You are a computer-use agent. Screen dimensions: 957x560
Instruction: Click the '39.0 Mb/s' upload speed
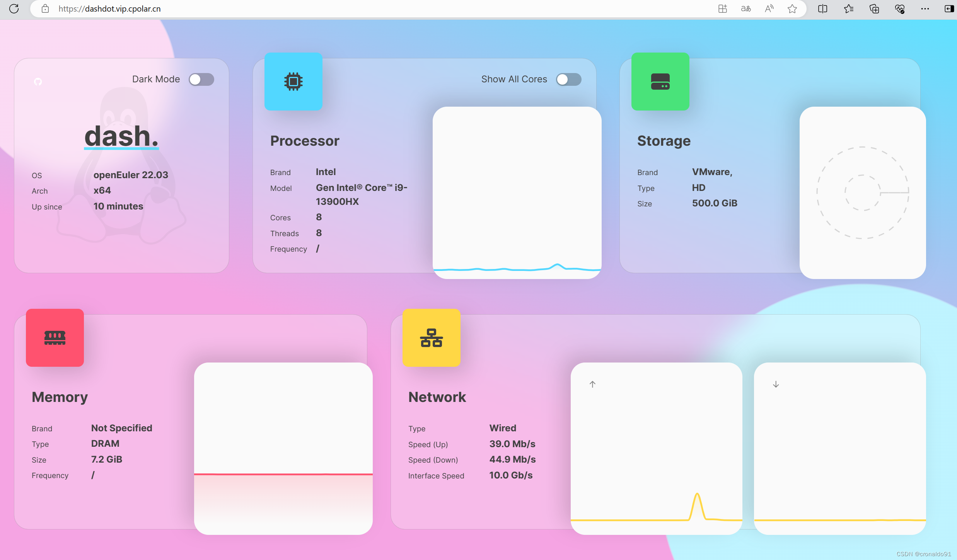[x=512, y=444]
